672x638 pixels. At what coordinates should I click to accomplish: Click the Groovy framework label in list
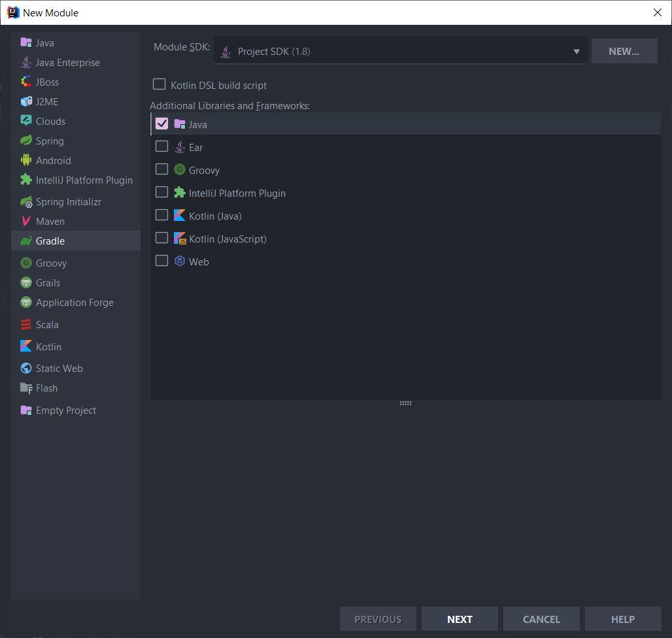coord(204,171)
